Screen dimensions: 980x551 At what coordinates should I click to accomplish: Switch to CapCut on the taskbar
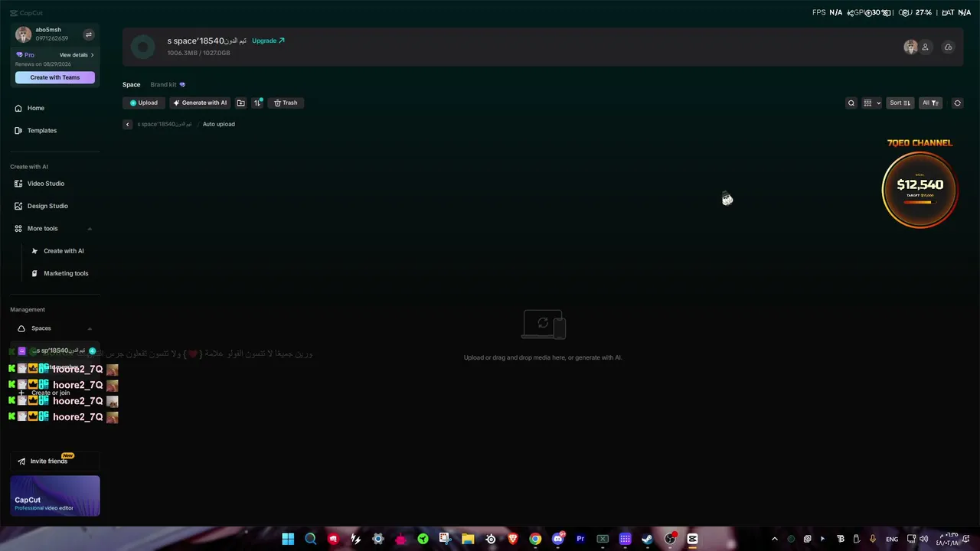[x=693, y=539]
